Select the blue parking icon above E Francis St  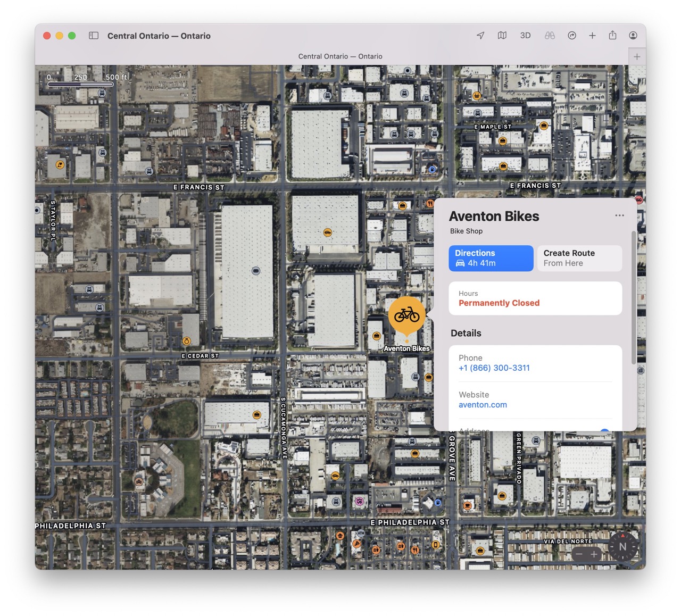tap(432, 170)
